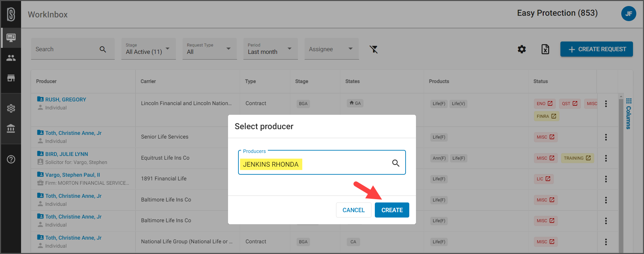Screen dimensions: 644x254
Task: Sort by the Type column header
Action: click(250, 81)
